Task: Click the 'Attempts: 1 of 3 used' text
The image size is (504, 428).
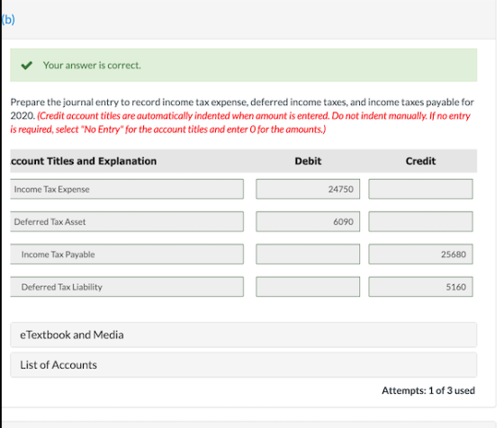Action: coord(428,390)
